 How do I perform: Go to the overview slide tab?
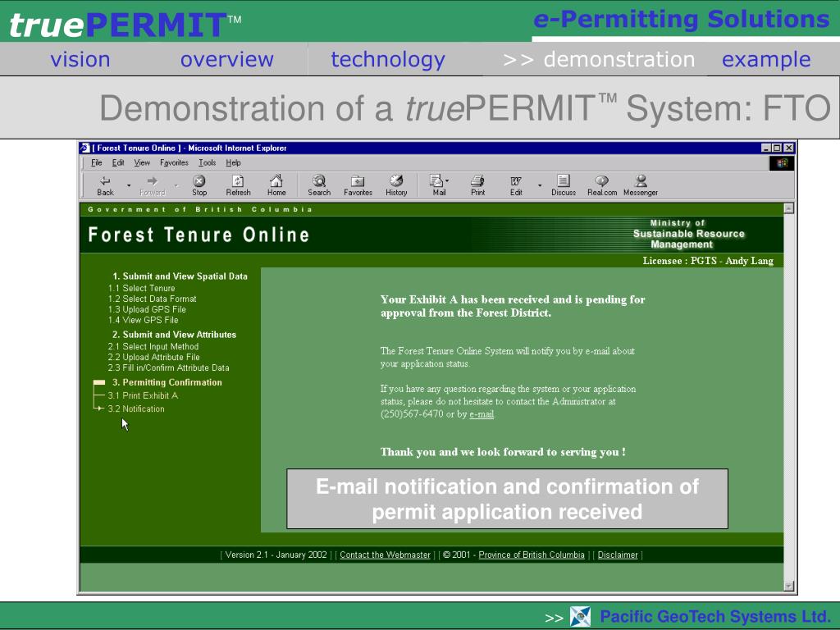tap(227, 59)
